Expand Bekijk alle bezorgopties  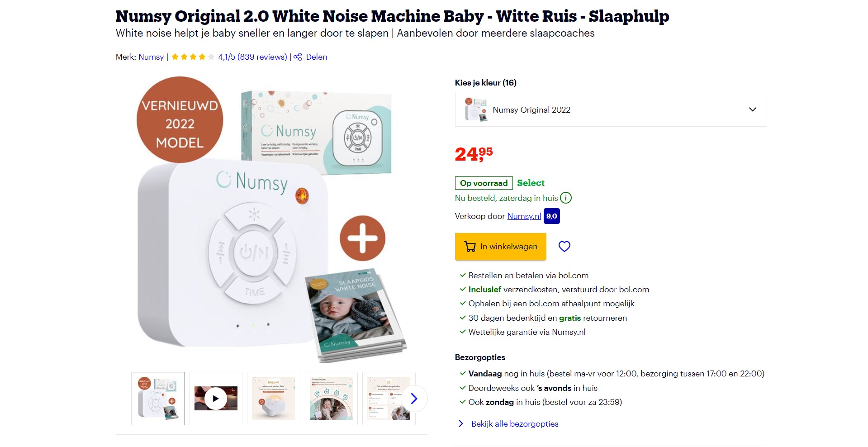pos(514,424)
